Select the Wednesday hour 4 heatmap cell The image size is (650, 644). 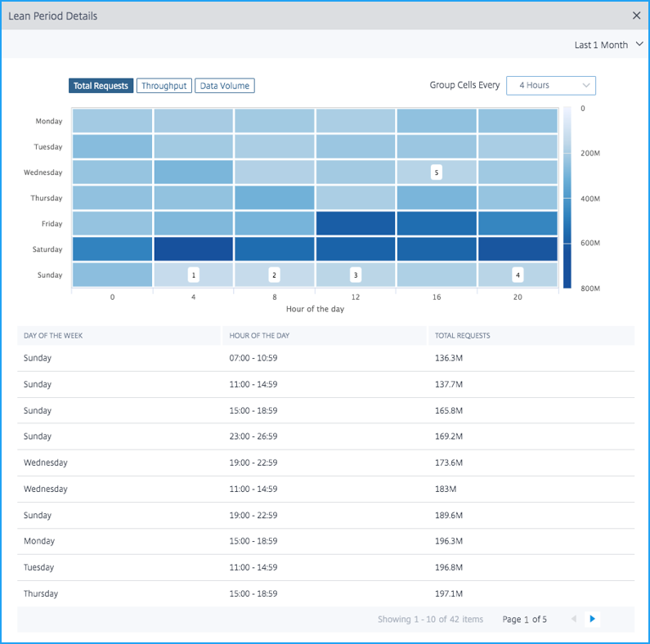[x=194, y=172]
